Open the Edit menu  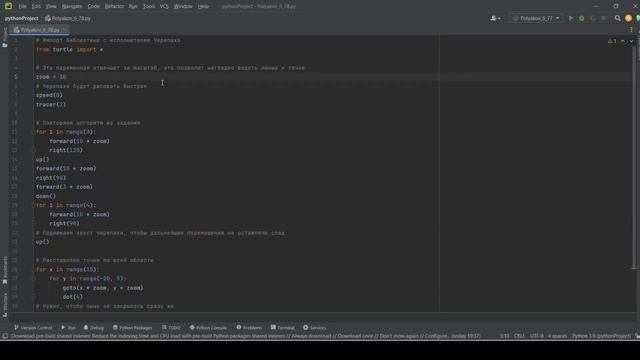36,6
